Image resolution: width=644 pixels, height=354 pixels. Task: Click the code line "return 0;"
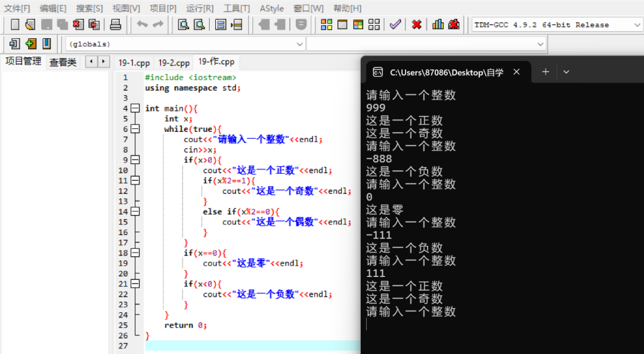tap(185, 325)
